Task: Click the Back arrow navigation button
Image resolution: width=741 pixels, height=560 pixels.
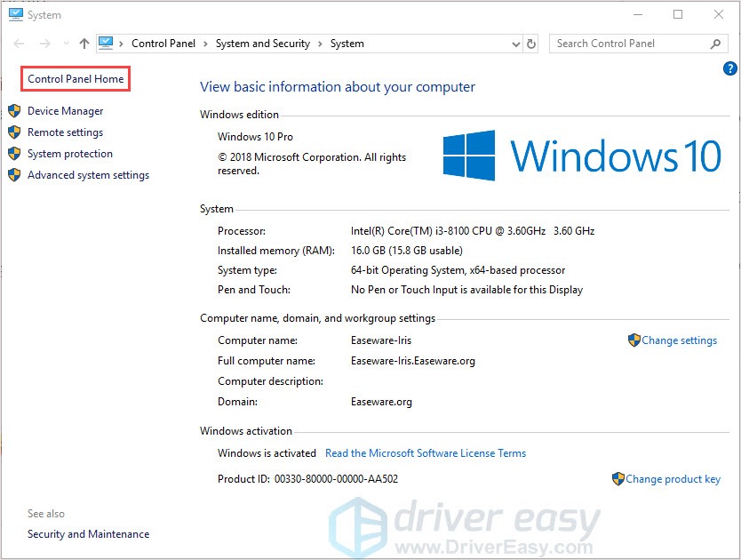Action: 20,44
